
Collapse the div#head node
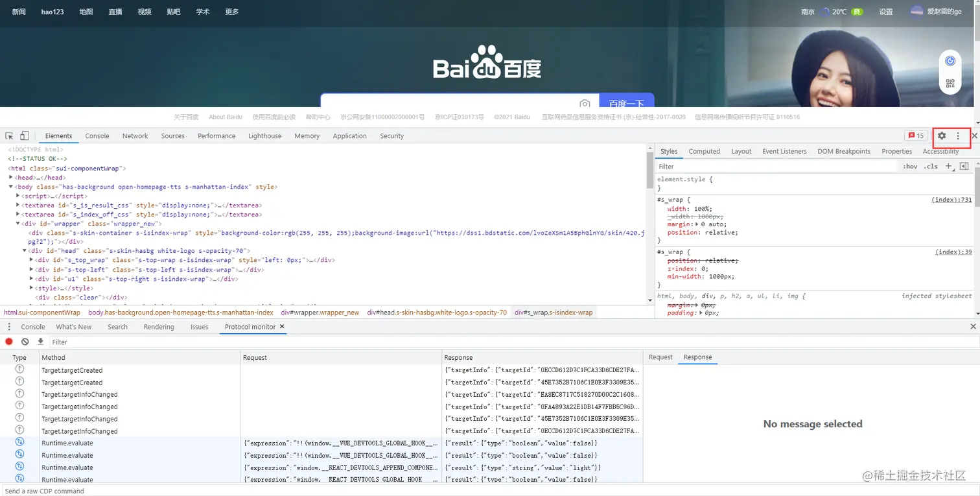click(25, 251)
